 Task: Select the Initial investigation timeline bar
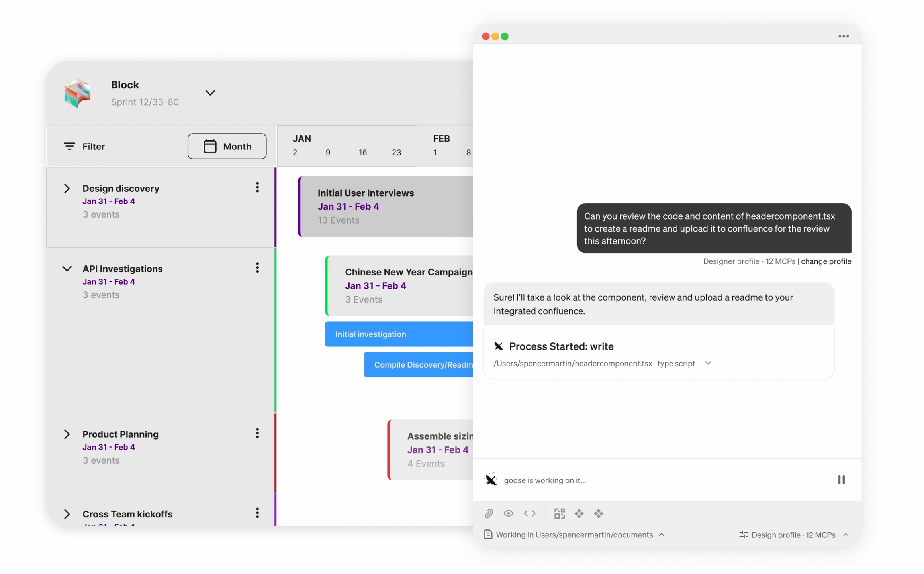pos(398,334)
